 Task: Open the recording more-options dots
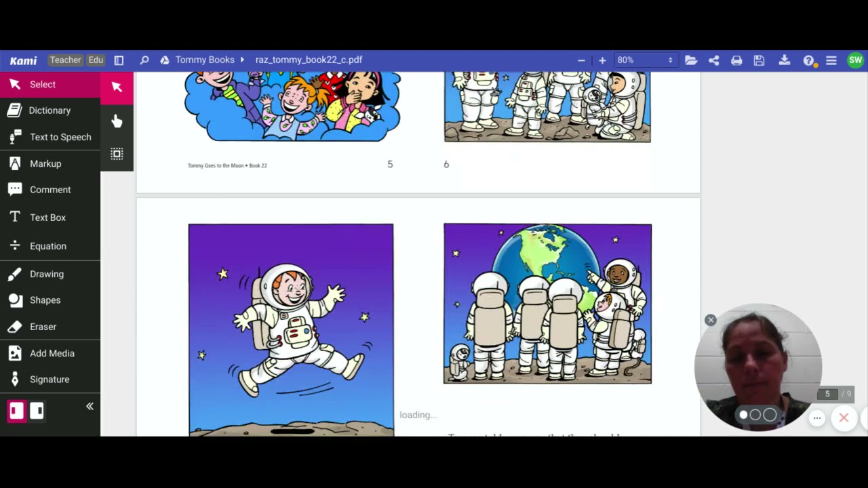click(x=817, y=418)
